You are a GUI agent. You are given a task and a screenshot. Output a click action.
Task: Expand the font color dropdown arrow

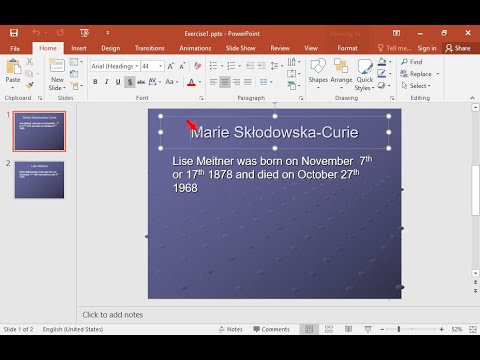coord(200,82)
